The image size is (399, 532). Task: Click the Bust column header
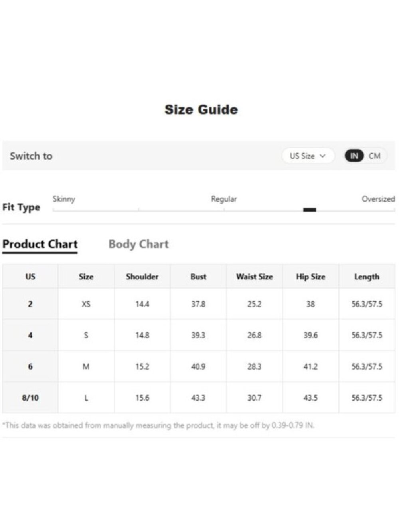pyautogui.click(x=198, y=277)
